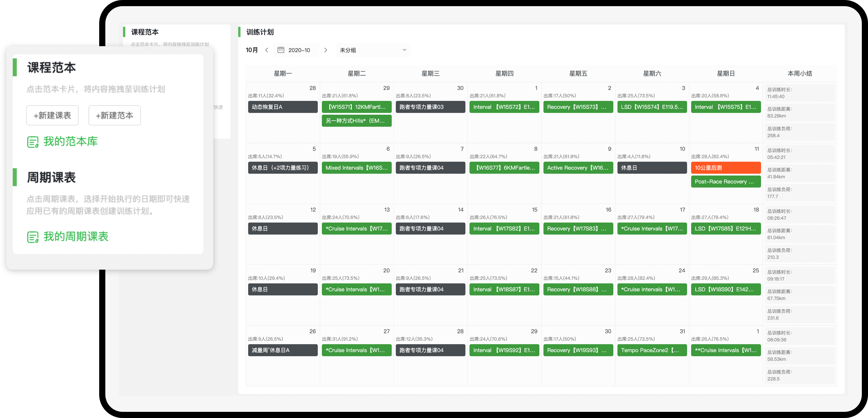Open 我的范本库 link

[x=71, y=142]
